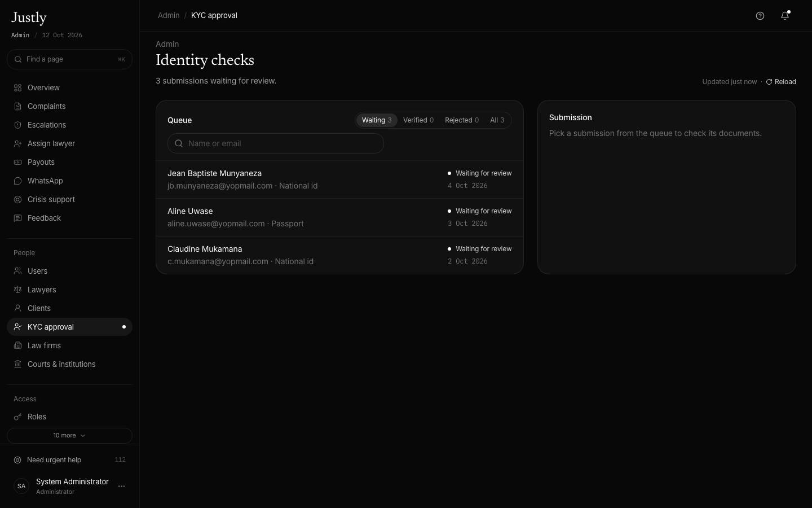The image size is (812, 508).
Task: Click the Escalations shield icon
Action: click(x=17, y=125)
